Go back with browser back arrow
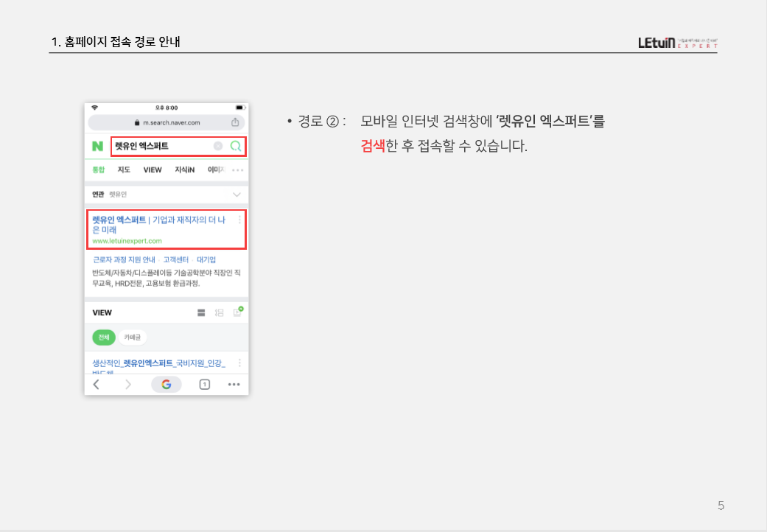Screen dimensions: 767x532 click(x=97, y=385)
